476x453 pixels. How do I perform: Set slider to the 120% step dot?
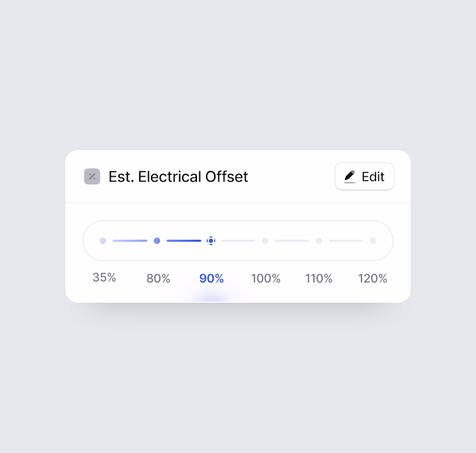pyautogui.click(x=373, y=240)
